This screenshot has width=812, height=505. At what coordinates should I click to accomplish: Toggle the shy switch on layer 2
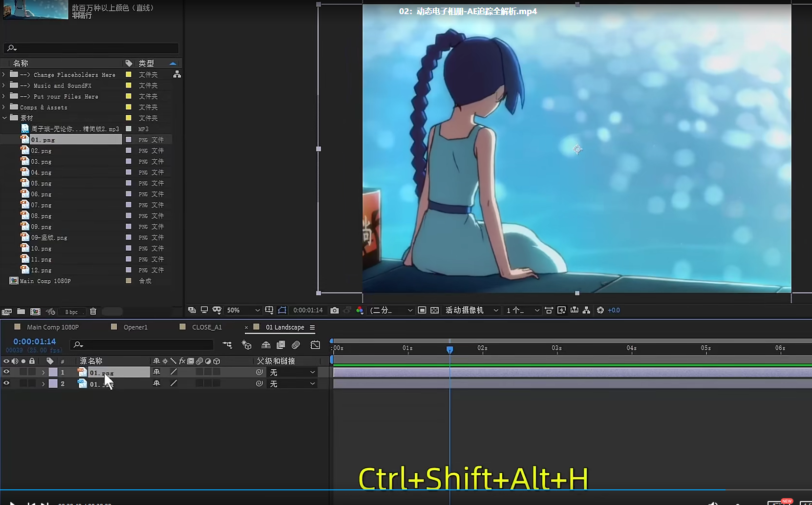click(x=156, y=383)
